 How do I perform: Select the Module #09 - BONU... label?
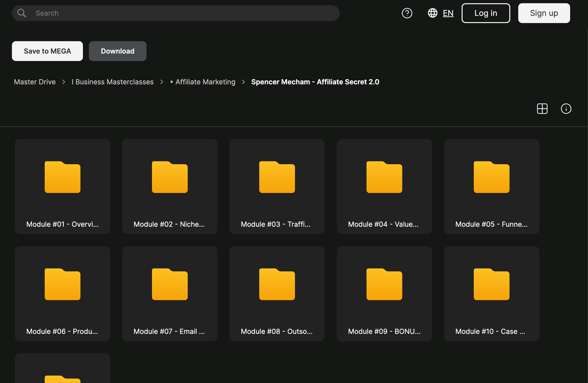pos(384,331)
